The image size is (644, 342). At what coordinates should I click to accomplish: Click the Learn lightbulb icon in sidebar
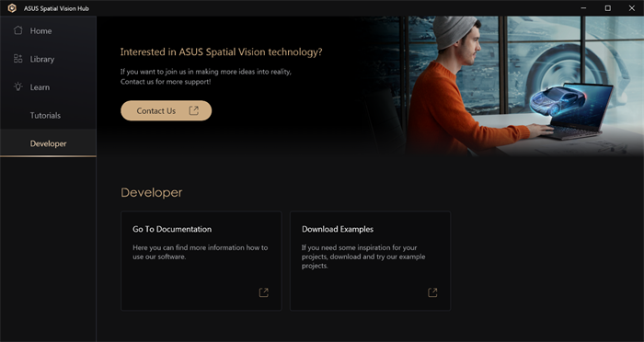(x=17, y=86)
